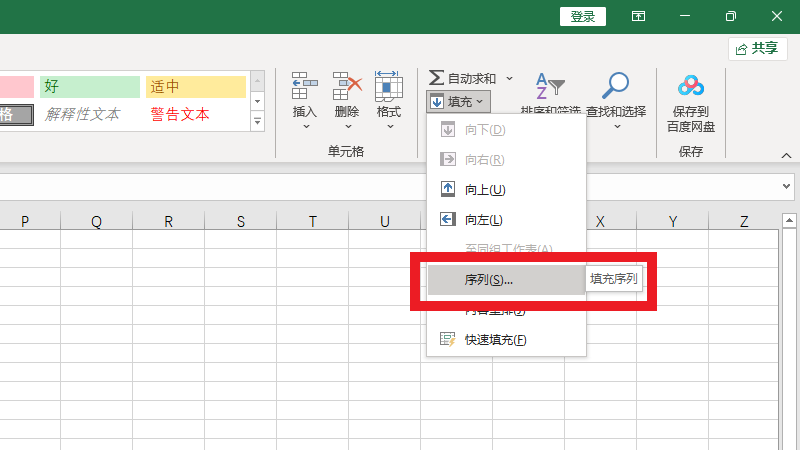Choose Fill Left (向左) from menu
This screenshot has width=800, height=450.
click(x=485, y=220)
